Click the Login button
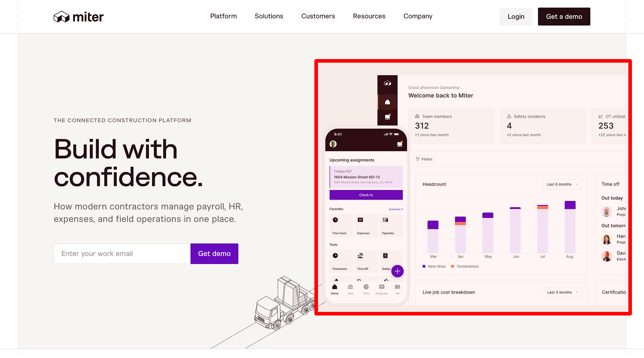Viewport: 644px width, 358px height. [516, 17]
